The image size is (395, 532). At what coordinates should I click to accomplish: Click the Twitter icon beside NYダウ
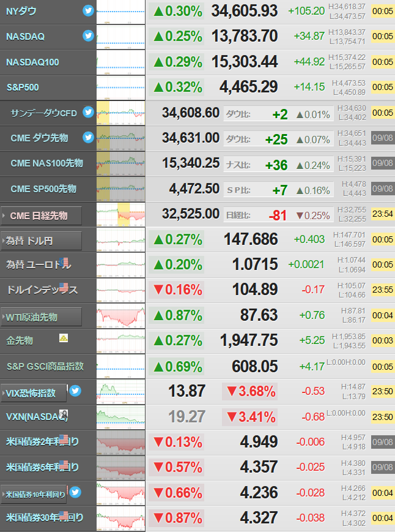(89, 10)
